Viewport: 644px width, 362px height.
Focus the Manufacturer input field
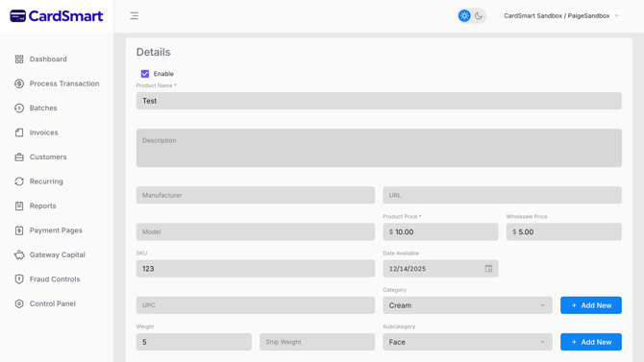pos(256,195)
